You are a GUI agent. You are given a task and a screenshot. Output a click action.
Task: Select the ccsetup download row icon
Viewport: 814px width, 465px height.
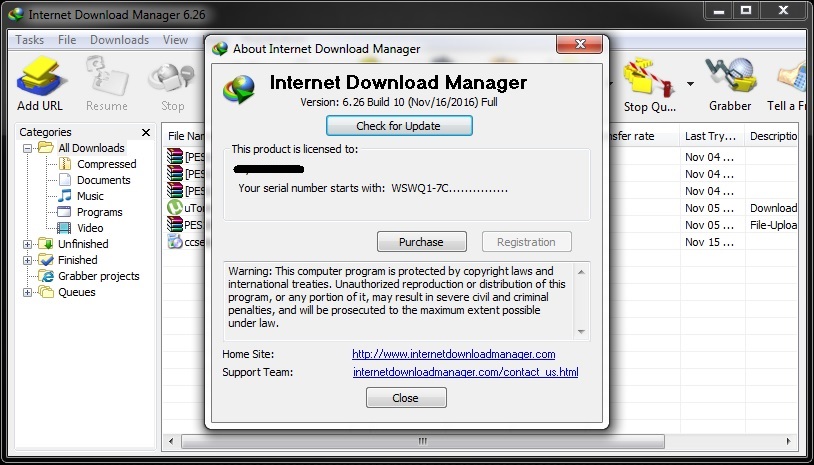[175, 241]
